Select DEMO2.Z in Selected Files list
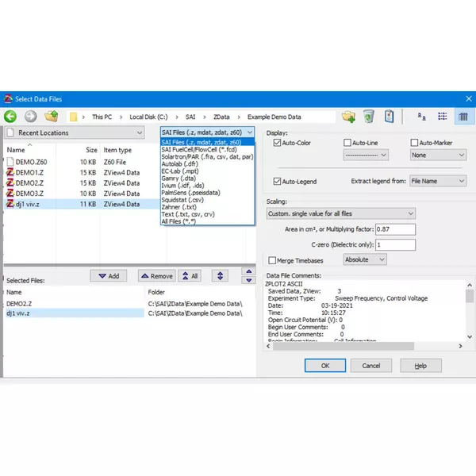Screen dimensions: 476x476 tap(75, 304)
